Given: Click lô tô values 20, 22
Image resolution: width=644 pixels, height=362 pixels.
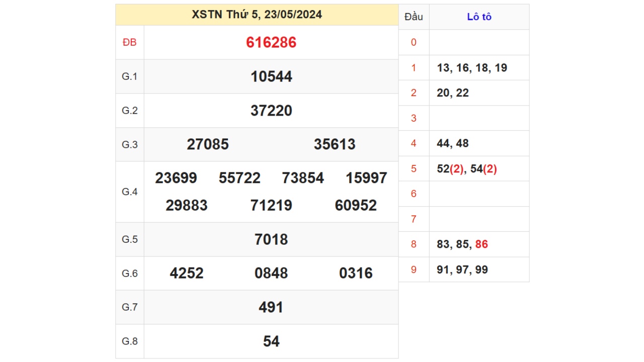Looking at the screenshot, I should [453, 93].
